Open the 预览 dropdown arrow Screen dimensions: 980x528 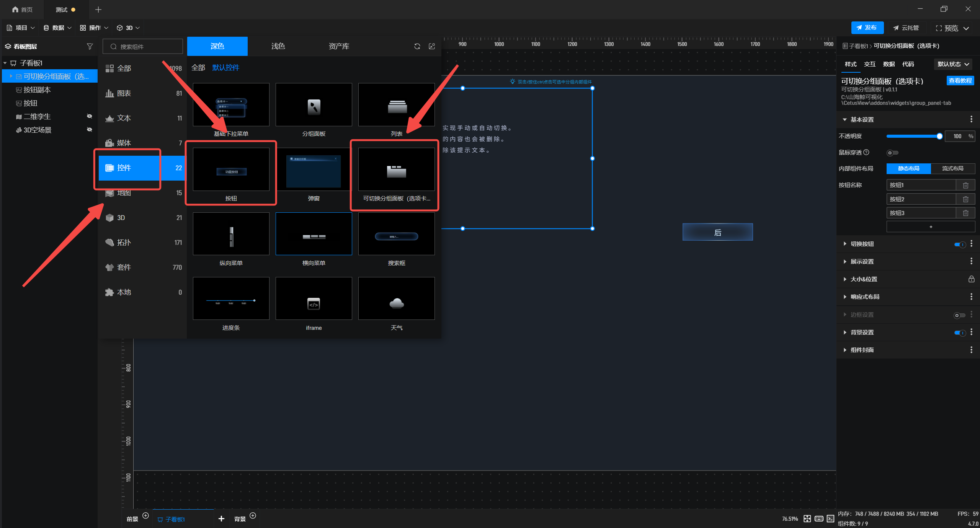[967, 28]
